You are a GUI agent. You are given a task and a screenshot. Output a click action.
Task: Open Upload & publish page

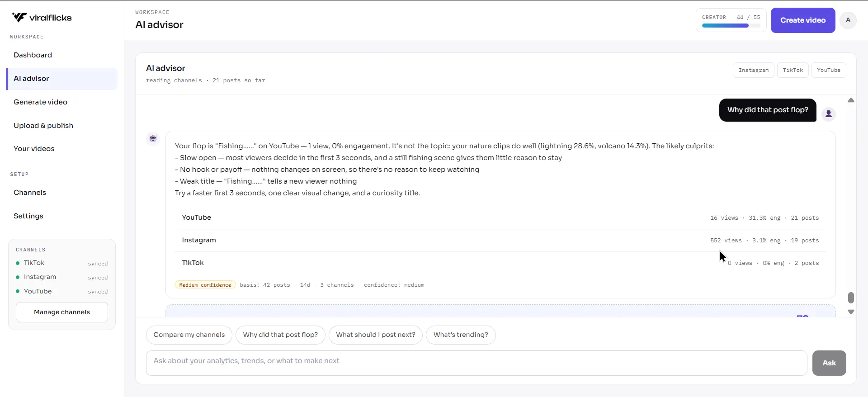click(62, 126)
